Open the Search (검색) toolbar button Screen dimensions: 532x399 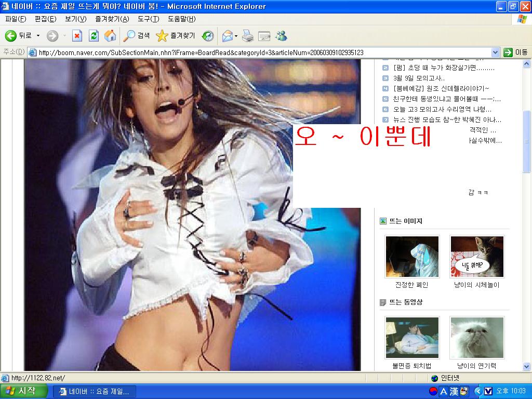(x=137, y=36)
